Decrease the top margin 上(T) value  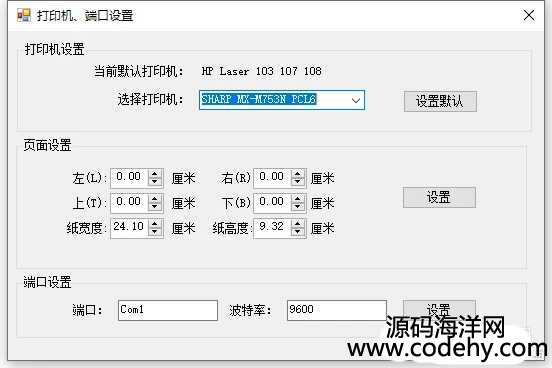(155, 207)
